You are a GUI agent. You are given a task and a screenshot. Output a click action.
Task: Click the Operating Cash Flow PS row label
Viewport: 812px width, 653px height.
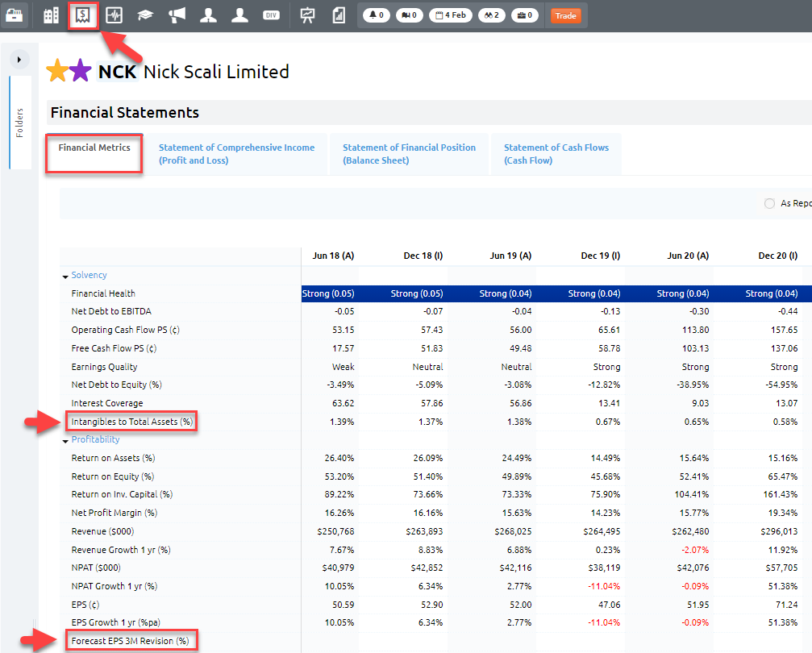coord(125,330)
